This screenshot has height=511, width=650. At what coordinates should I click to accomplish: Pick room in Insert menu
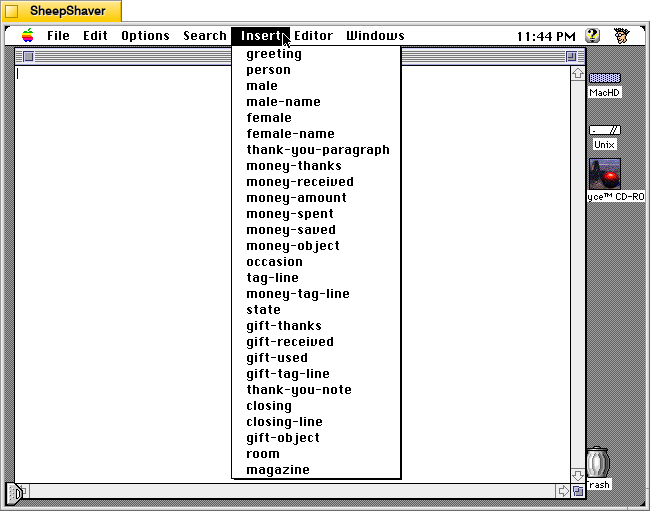[316, 454]
